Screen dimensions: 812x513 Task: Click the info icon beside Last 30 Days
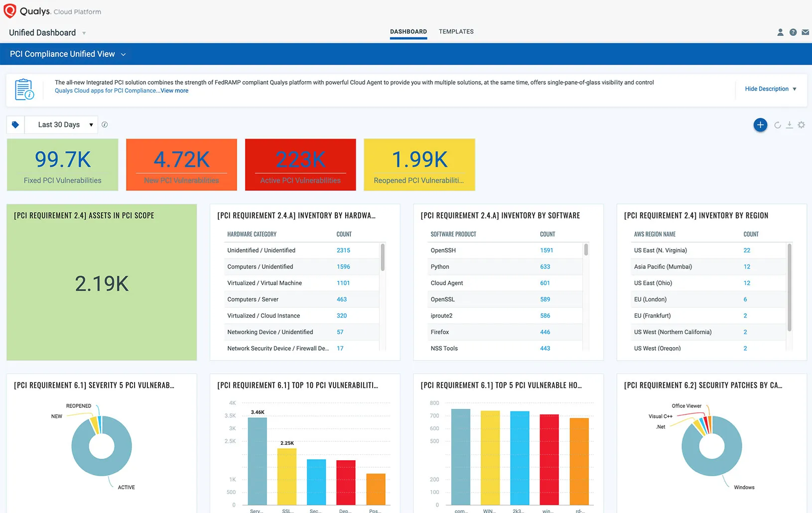pos(105,125)
